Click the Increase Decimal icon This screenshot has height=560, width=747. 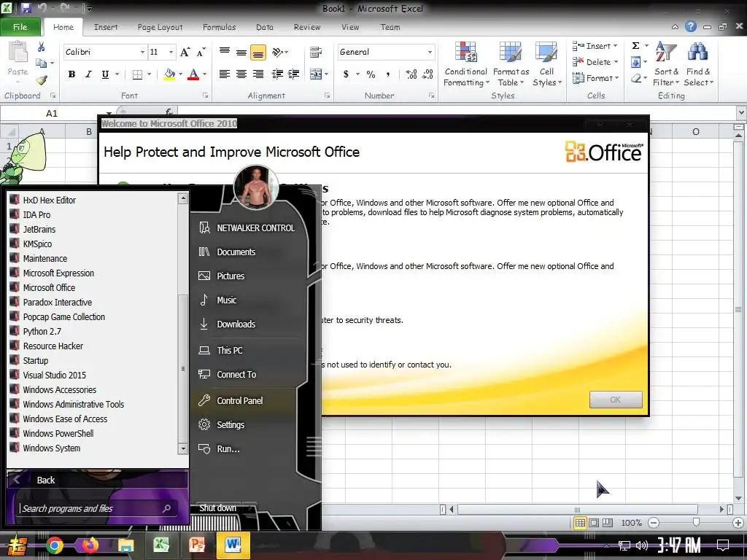411,74
